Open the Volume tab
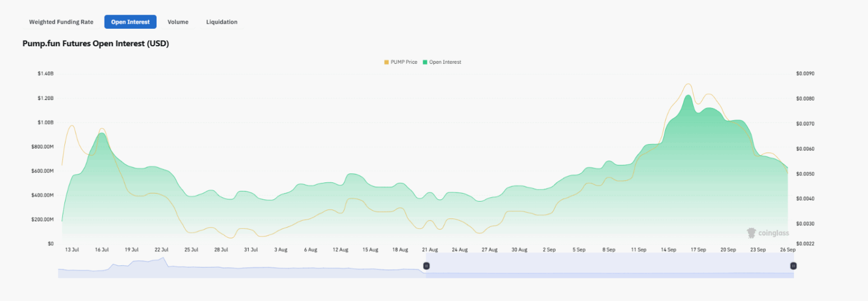 [x=178, y=22]
